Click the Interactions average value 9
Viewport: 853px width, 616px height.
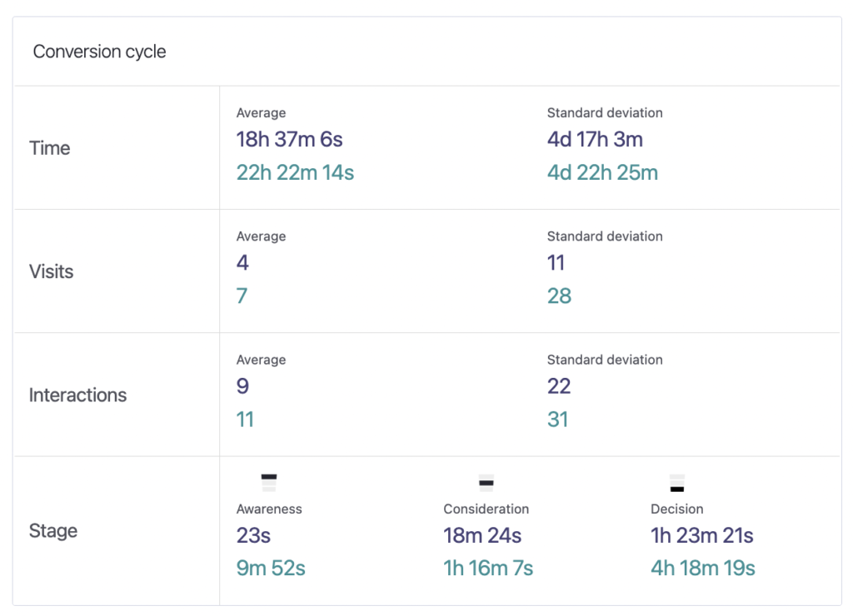coord(242,386)
